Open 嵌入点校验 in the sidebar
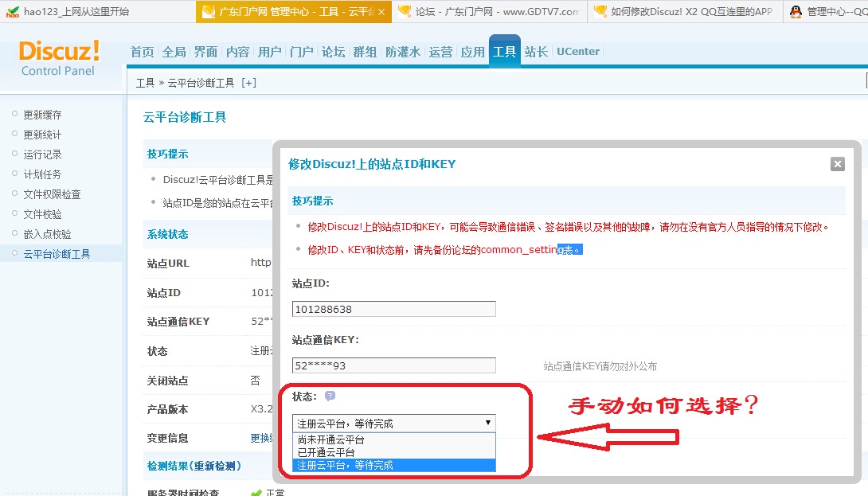The height and width of the screenshot is (496, 868). (48, 234)
